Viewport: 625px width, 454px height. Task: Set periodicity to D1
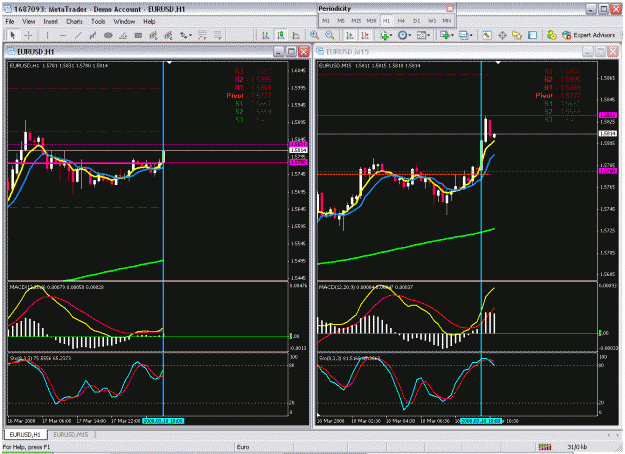click(x=417, y=20)
